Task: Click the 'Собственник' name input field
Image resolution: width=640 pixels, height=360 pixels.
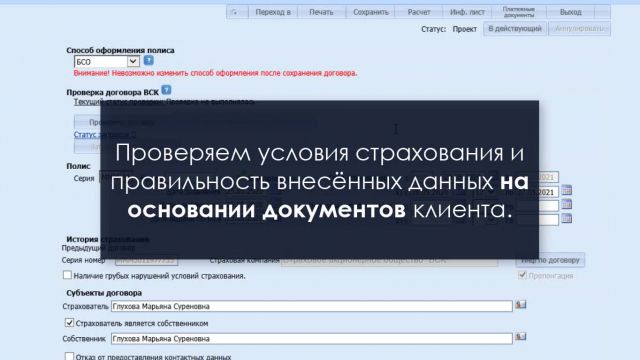Action: (x=311, y=338)
